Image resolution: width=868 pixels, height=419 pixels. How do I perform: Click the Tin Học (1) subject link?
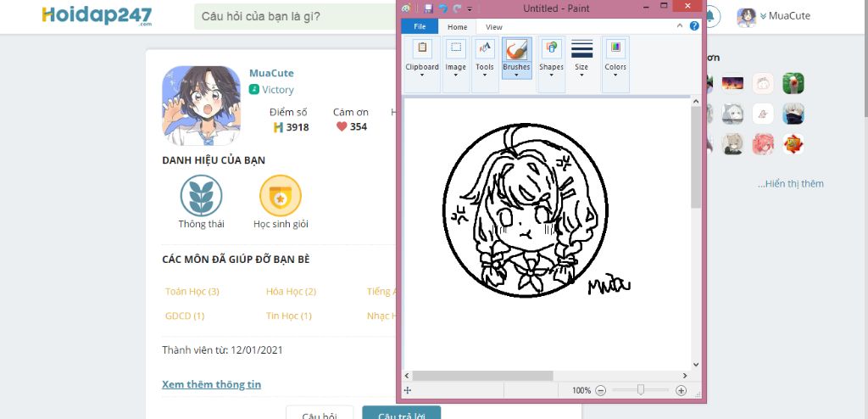coord(289,316)
